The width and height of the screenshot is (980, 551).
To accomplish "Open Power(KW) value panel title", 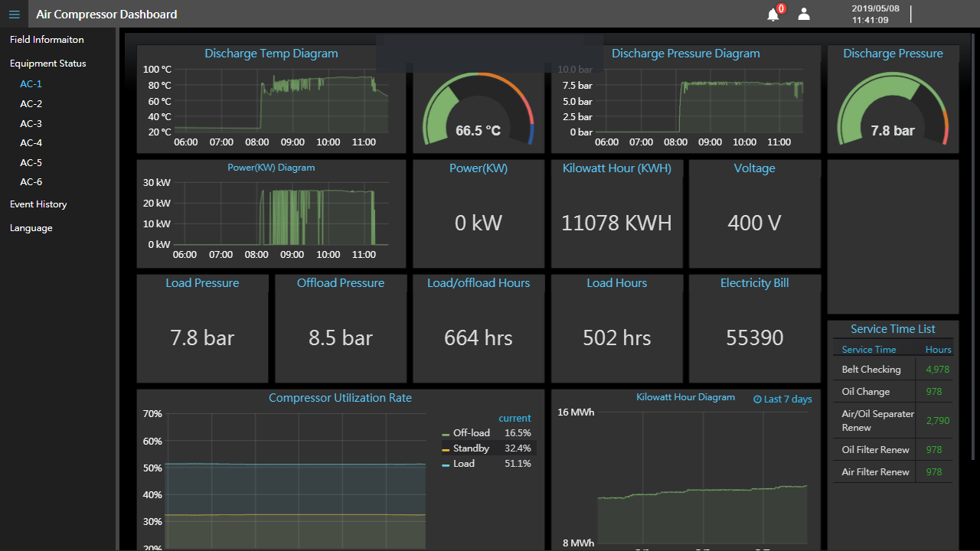I will coord(479,168).
